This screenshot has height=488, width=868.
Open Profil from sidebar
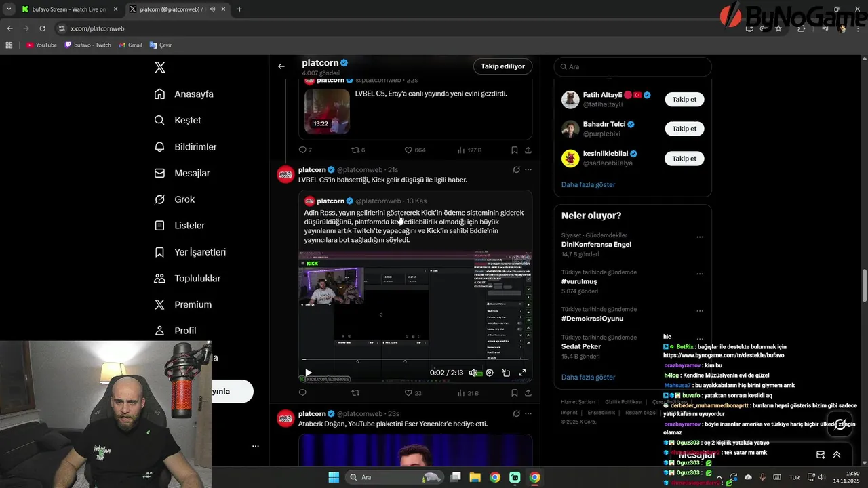pos(175,331)
